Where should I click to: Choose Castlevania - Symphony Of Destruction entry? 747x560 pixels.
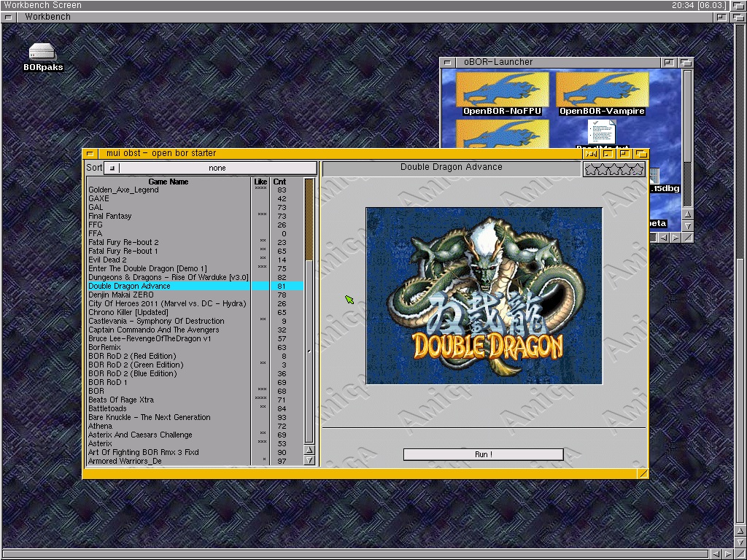156,321
